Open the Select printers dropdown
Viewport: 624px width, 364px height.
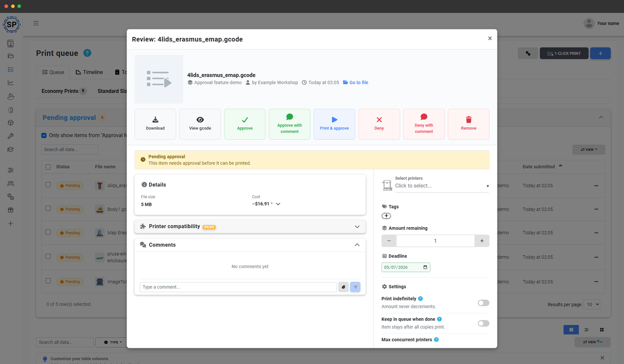(x=442, y=186)
